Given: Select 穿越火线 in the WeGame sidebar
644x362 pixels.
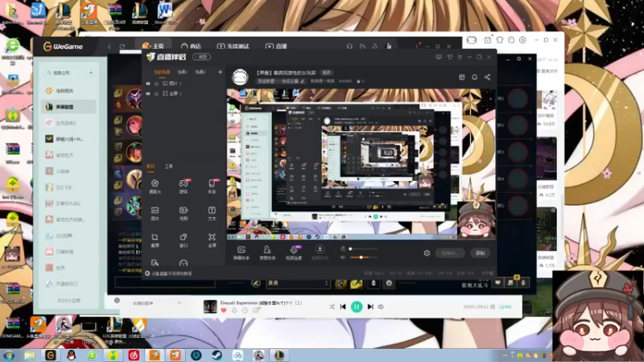Looking at the screenshot, I should coord(68,138).
